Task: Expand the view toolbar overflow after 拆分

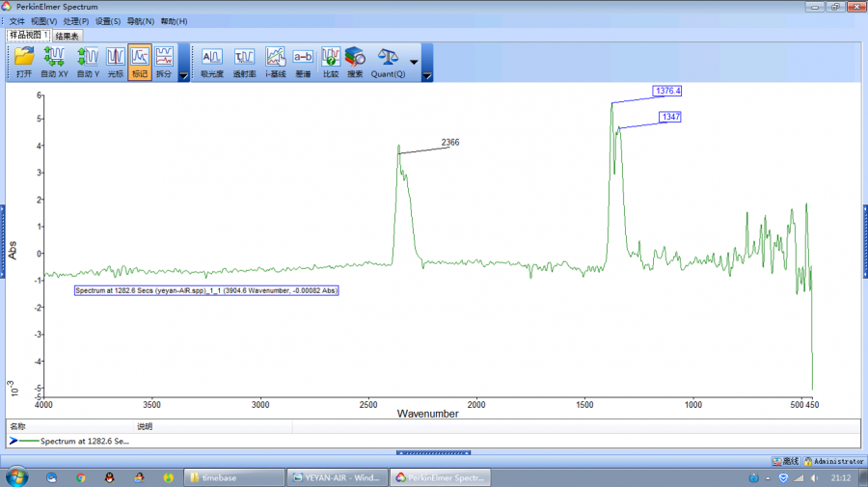Action: (x=184, y=76)
